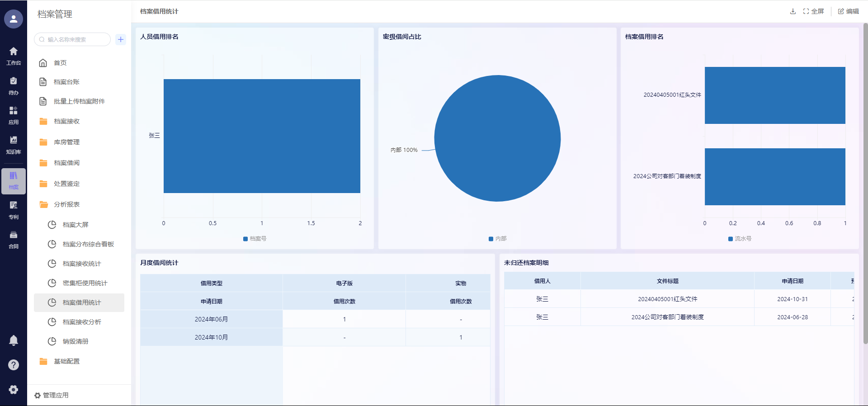Toggle the 档案号 legend in 人员借用排名 chart
This screenshot has height=406, width=868.
coord(255,239)
